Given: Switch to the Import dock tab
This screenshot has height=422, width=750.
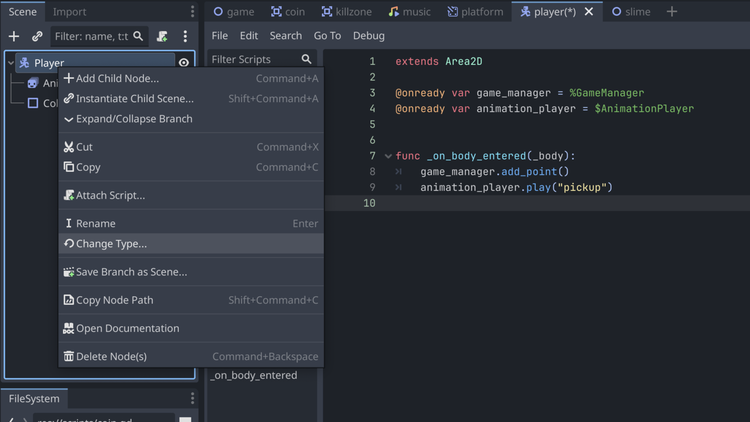Looking at the screenshot, I should click(x=69, y=11).
